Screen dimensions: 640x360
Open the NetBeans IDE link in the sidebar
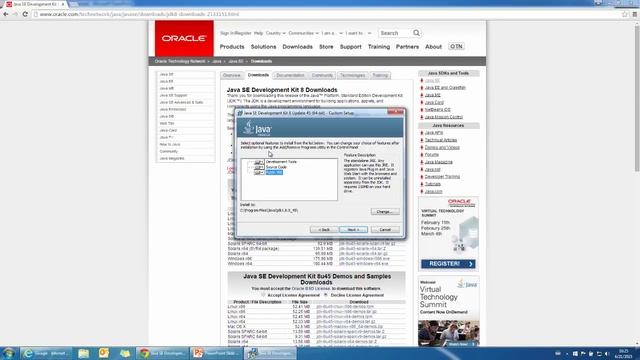[x=438, y=110]
